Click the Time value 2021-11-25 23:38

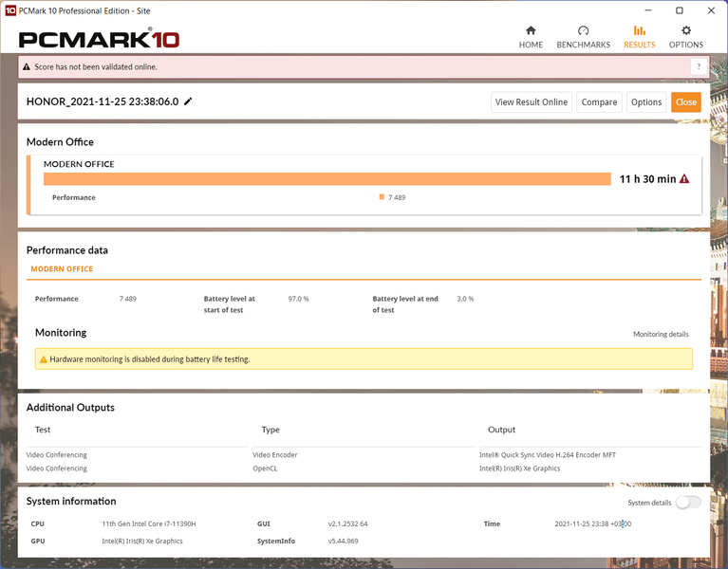point(593,523)
